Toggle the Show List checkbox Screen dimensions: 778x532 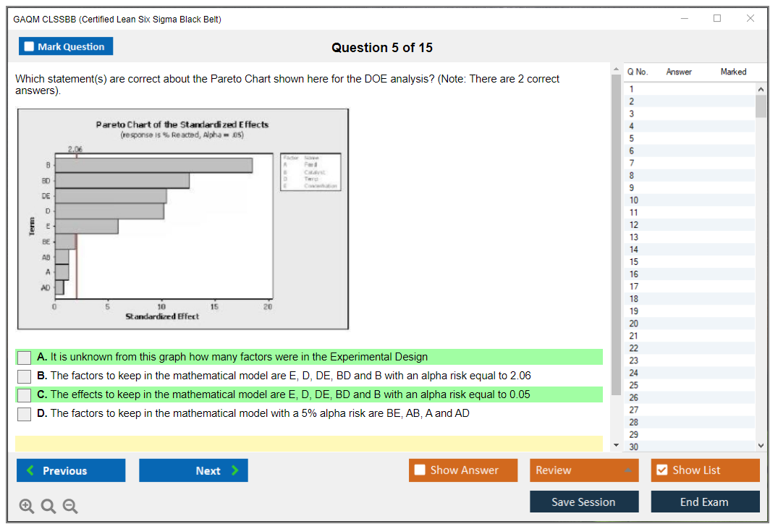pyautogui.click(x=661, y=470)
